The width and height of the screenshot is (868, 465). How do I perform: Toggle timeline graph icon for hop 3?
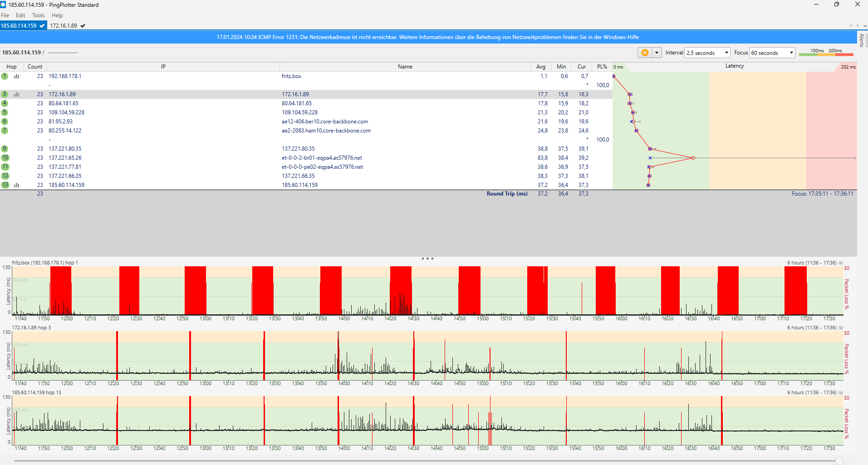click(x=17, y=94)
